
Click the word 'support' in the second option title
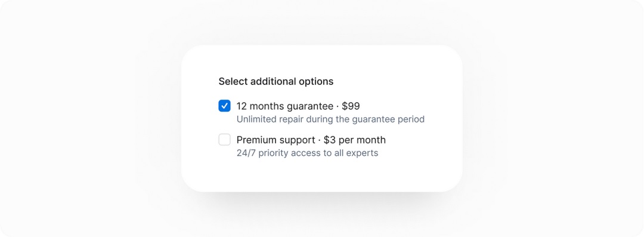[x=296, y=140]
